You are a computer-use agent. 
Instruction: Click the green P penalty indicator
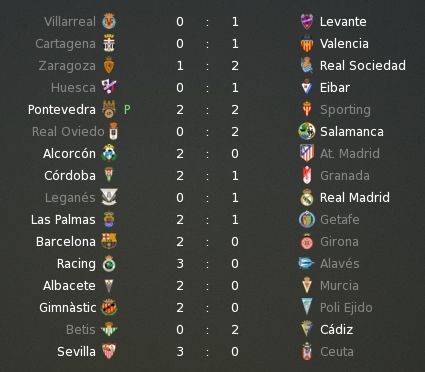(127, 110)
